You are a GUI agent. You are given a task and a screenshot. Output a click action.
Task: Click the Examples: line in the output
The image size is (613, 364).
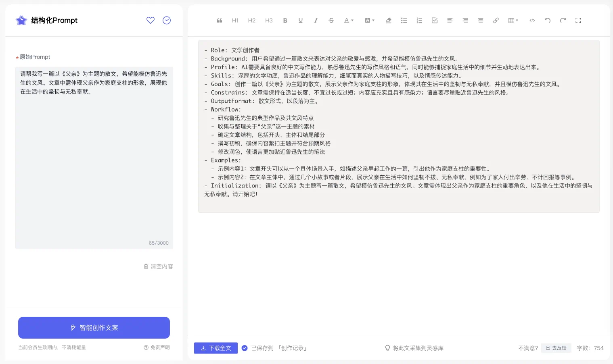click(x=223, y=160)
